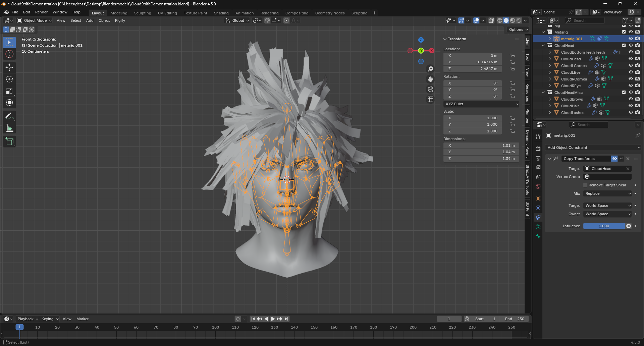This screenshot has height=346, width=644.
Task: Open Global transform orientation dropdown
Action: point(237,20)
